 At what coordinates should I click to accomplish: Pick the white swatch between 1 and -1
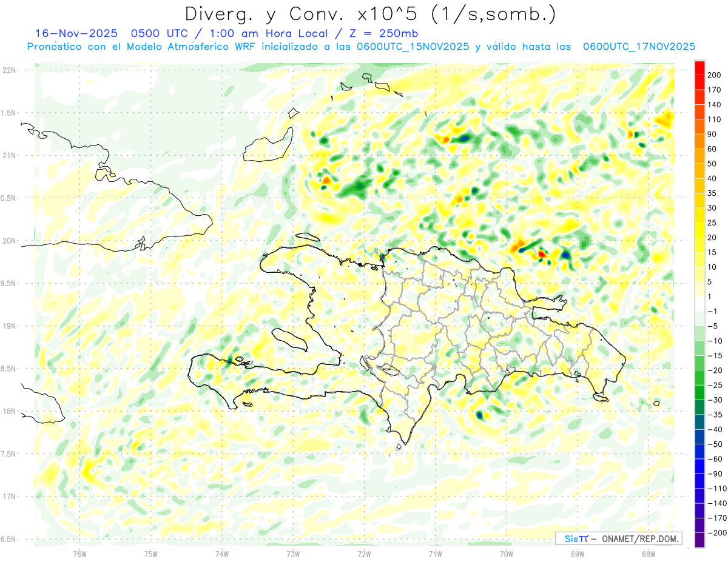click(699, 304)
